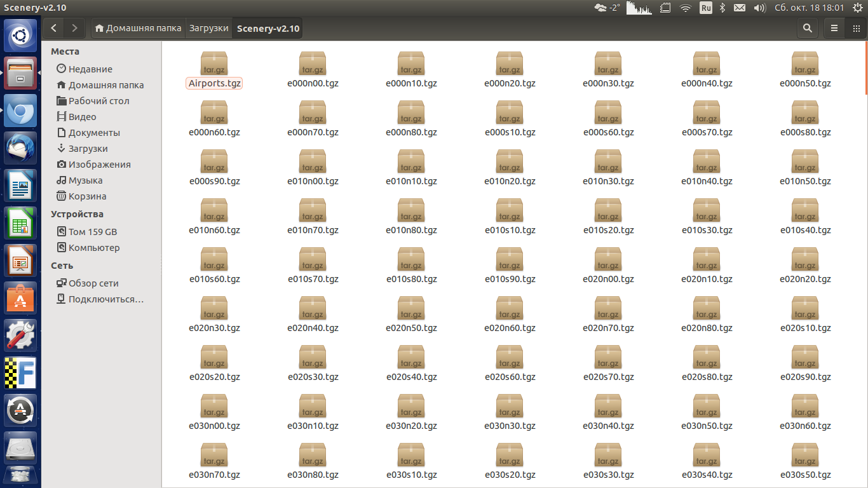The width and height of the screenshot is (868, 488).
Task: Select the e020n50.tgz archive
Action: [411, 315]
